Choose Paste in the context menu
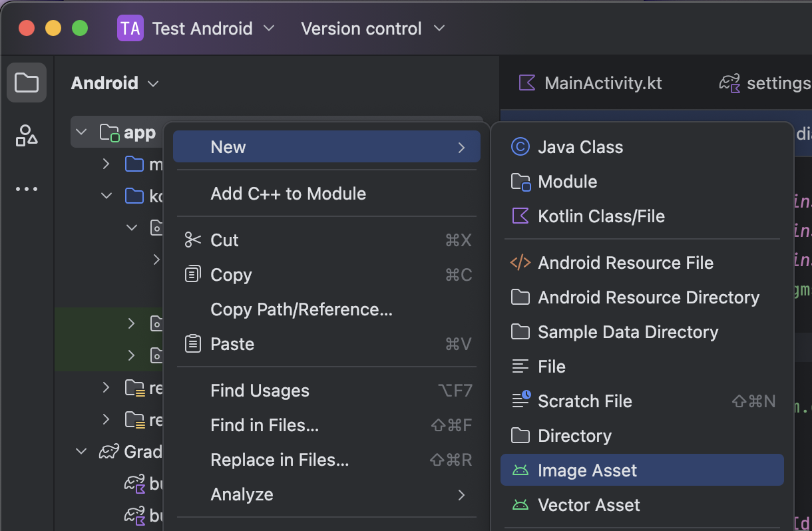This screenshot has width=812, height=531. pyautogui.click(x=327, y=344)
